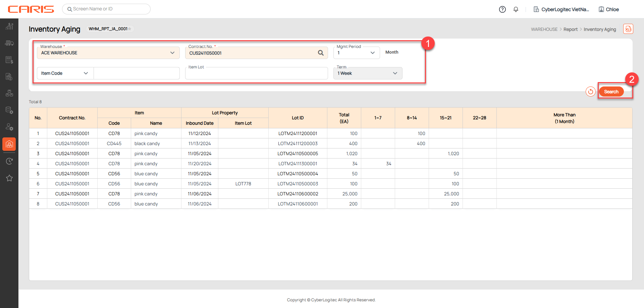Viewport: 644px width, 308px height.
Task: Click Lot ID LOTM24110600002 cell
Action: click(298, 194)
